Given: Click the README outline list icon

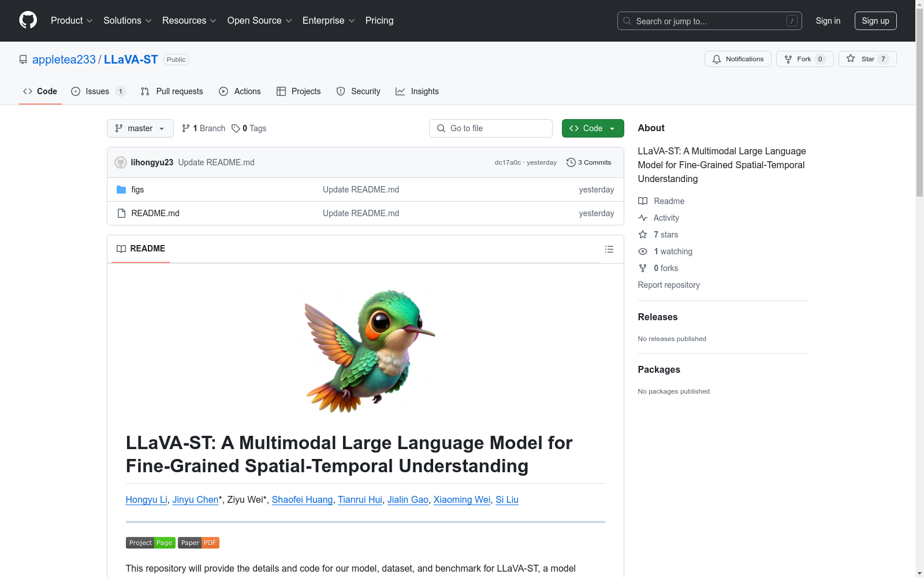Looking at the screenshot, I should [x=609, y=249].
